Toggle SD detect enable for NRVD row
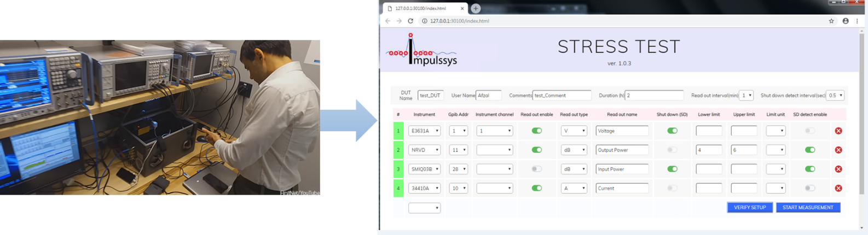The image size is (868, 235). pyautogui.click(x=810, y=150)
